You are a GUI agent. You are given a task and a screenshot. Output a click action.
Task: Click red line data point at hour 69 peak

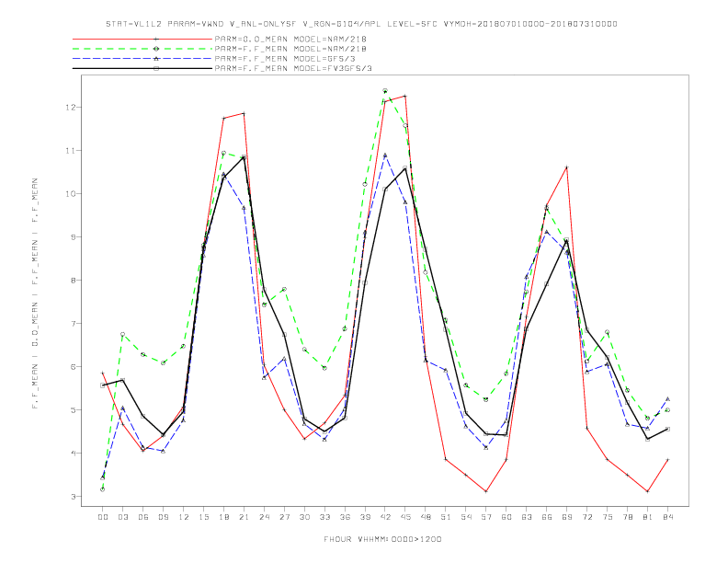(x=567, y=167)
